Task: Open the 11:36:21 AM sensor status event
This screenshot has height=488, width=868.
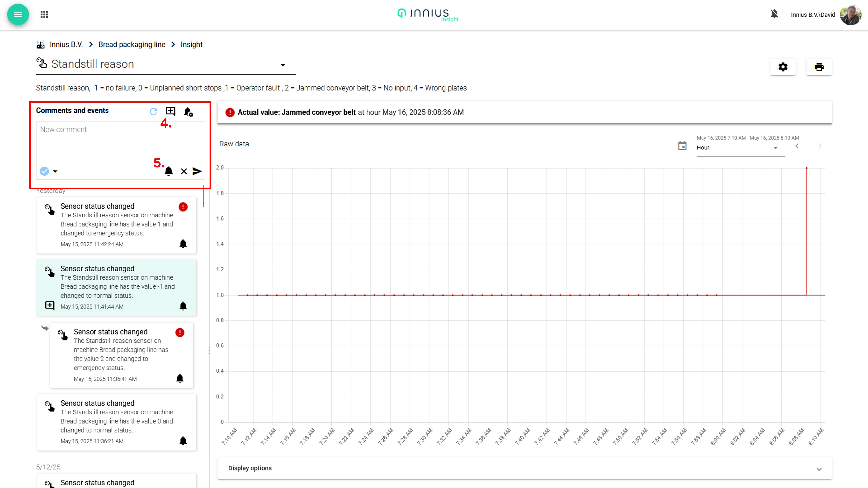Action: coord(116,422)
